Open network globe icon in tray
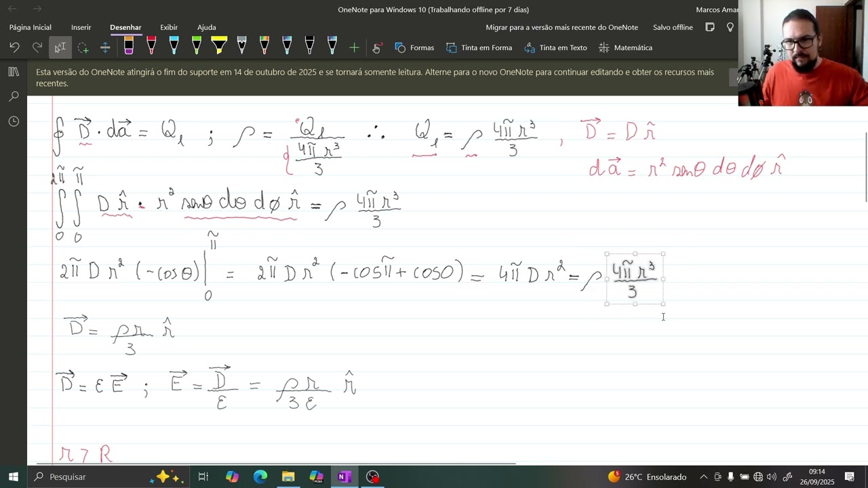Viewport: 868px width, 488px height. pyautogui.click(x=758, y=476)
